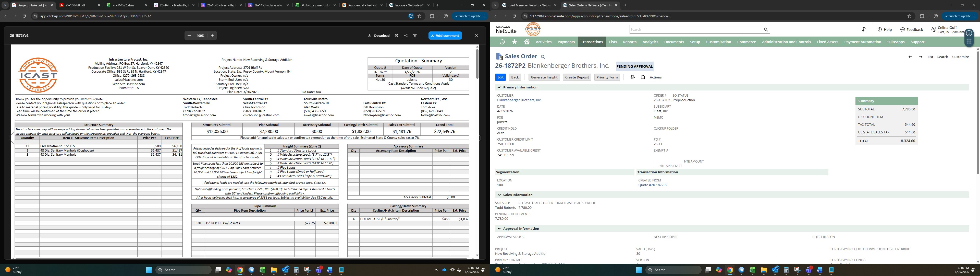Toggle the NTE Approved checkbox
This screenshot has width=980, height=276.
point(656,165)
